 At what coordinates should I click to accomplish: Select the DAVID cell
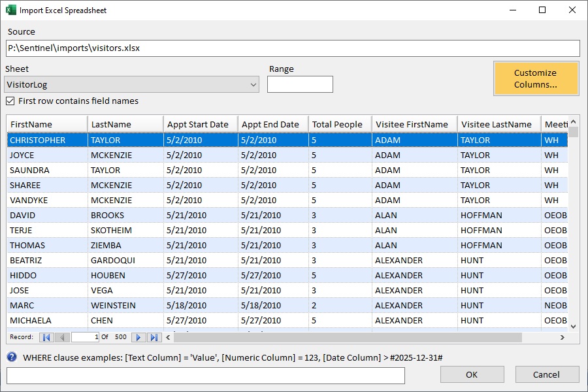coord(47,216)
